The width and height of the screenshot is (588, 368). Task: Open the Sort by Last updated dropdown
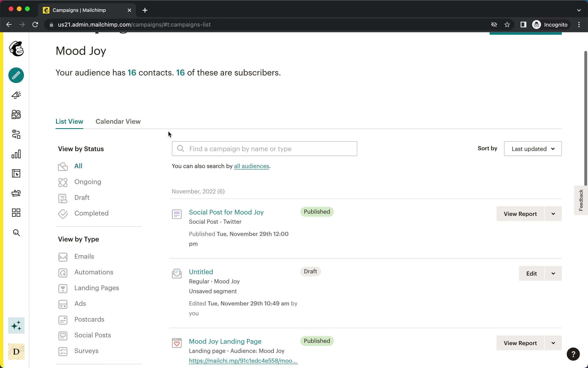pyautogui.click(x=533, y=149)
